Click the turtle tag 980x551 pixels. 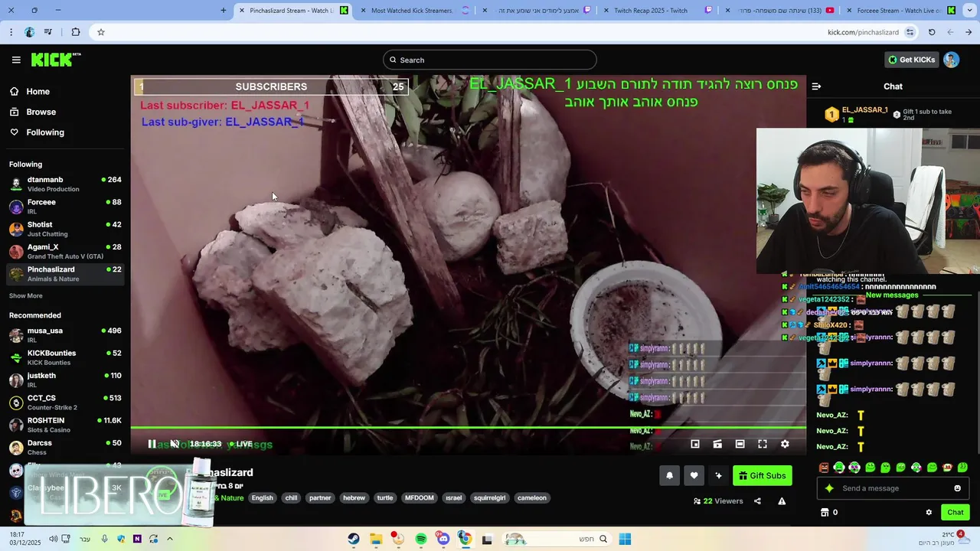[385, 497]
